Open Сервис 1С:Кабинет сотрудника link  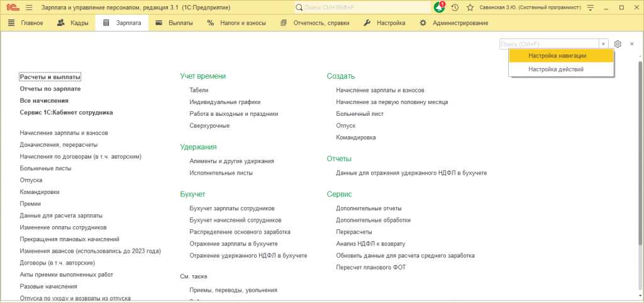pyautogui.click(x=66, y=112)
